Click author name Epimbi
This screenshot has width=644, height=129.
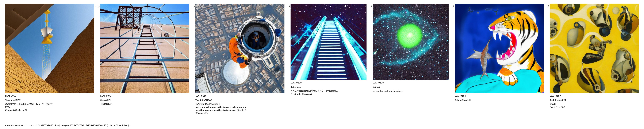tap(376, 87)
